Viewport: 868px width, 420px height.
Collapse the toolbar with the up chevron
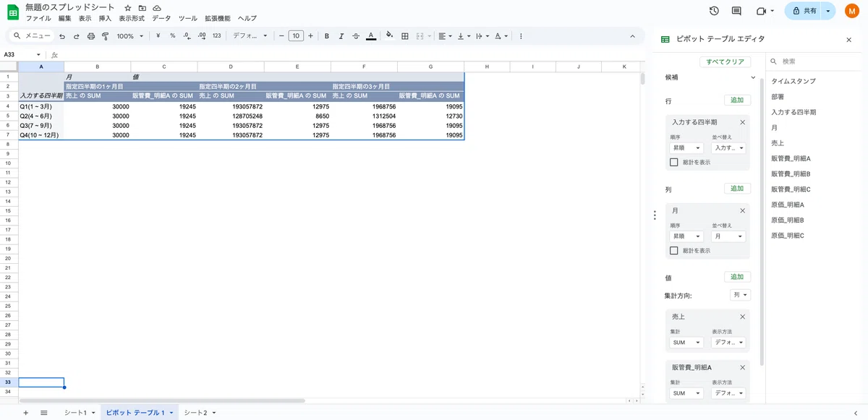coord(632,35)
